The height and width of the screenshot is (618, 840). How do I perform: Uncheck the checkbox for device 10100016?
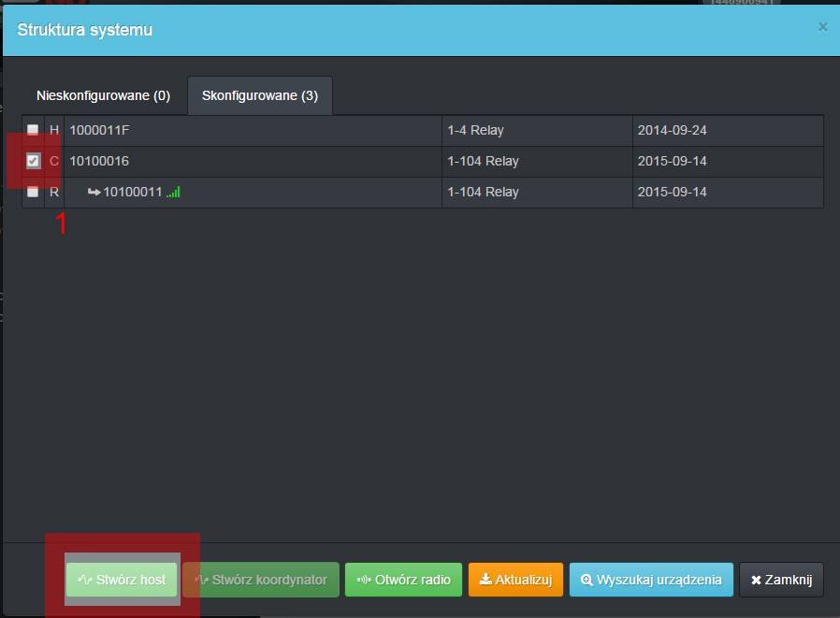click(x=33, y=161)
